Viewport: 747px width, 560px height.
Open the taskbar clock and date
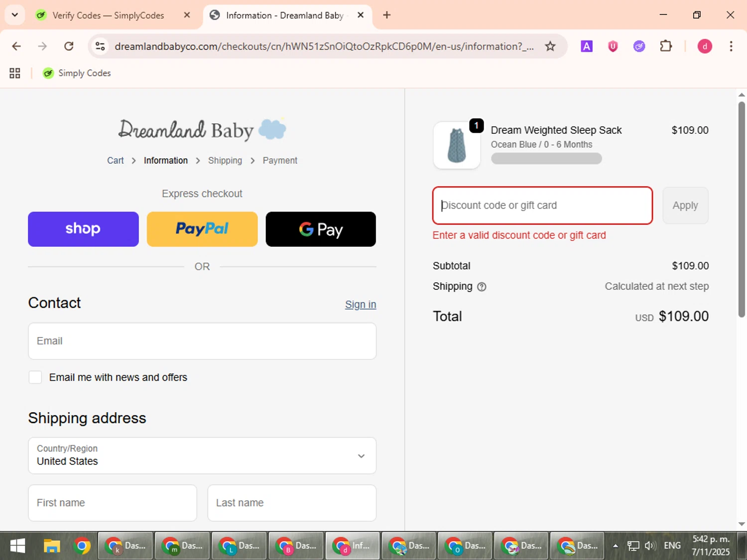point(711,546)
